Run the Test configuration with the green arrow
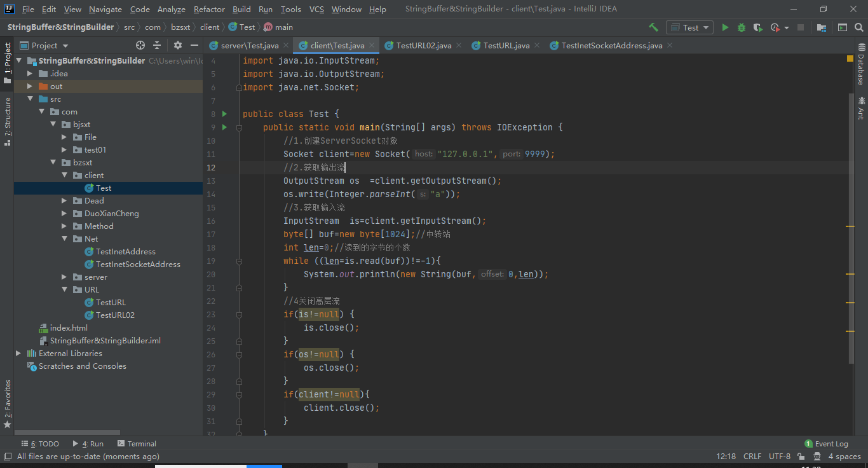The image size is (868, 468). 725,27
